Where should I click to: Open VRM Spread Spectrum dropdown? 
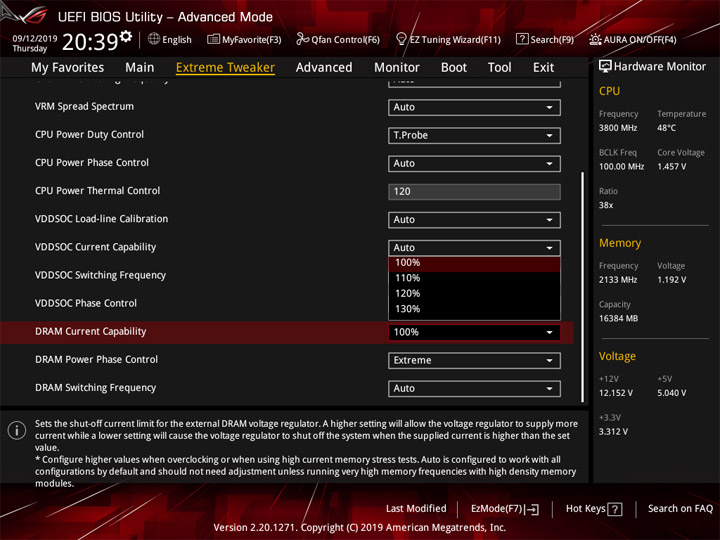[474, 107]
